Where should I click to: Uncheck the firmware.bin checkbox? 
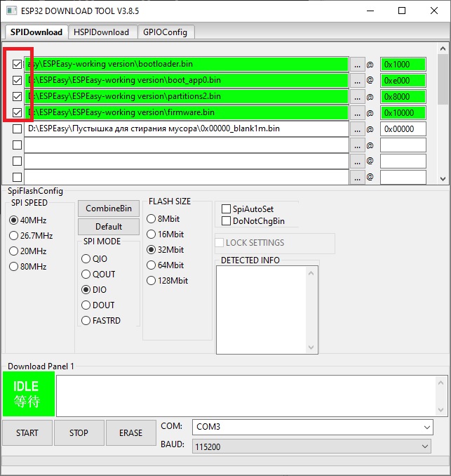click(x=17, y=112)
